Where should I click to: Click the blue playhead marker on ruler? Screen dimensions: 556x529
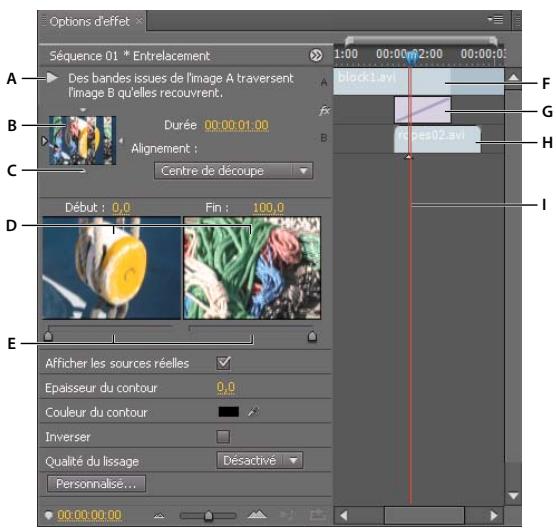(x=411, y=58)
